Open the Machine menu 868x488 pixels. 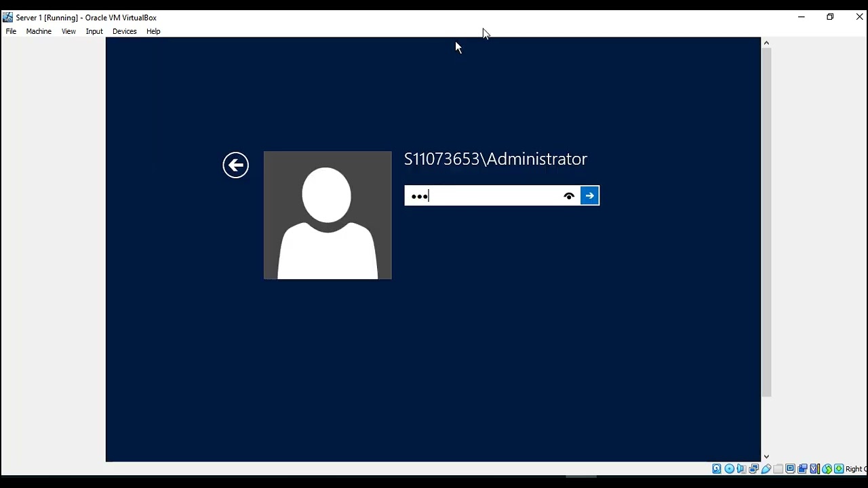point(39,31)
